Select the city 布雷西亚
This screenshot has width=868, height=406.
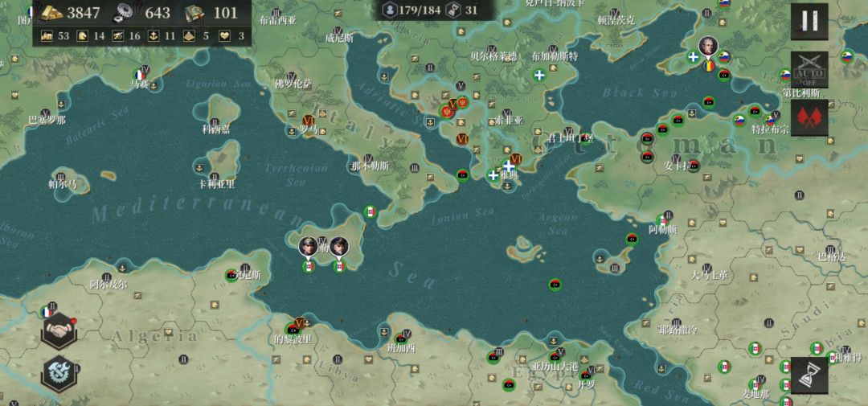click(277, 20)
